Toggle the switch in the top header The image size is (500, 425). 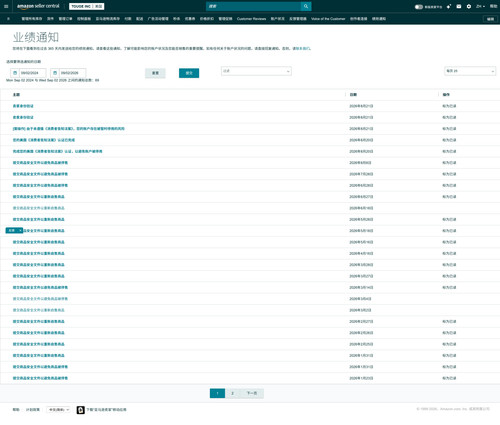[419, 7]
